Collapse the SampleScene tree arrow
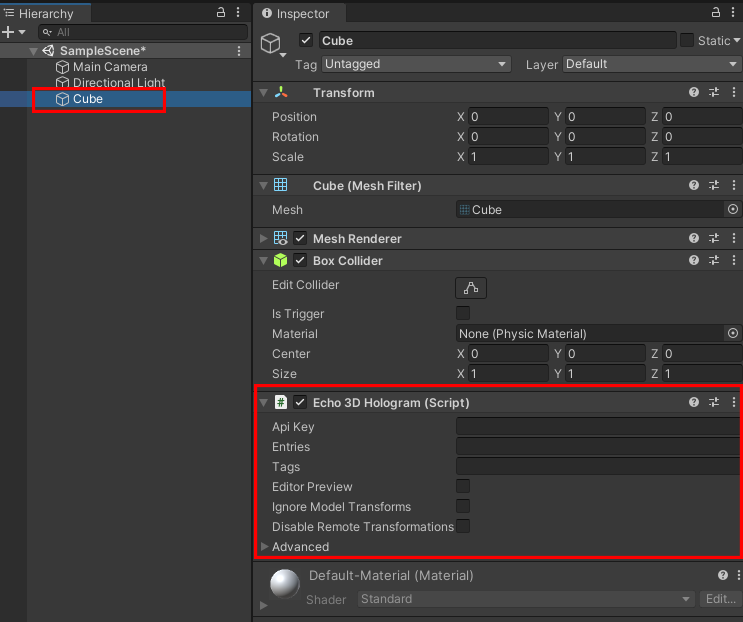Image resolution: width=743 pixels, height=622 pixels. (x=33, y=51)
